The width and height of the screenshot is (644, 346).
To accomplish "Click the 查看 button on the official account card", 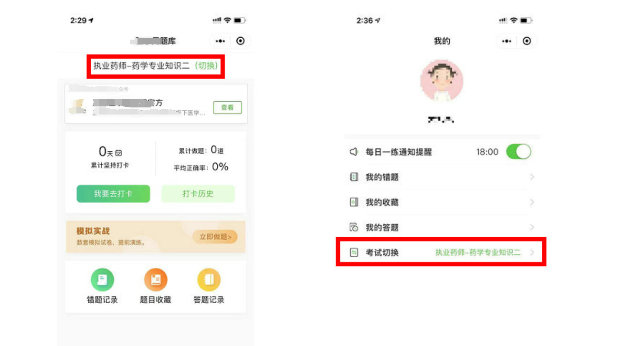I will [227, 107].
